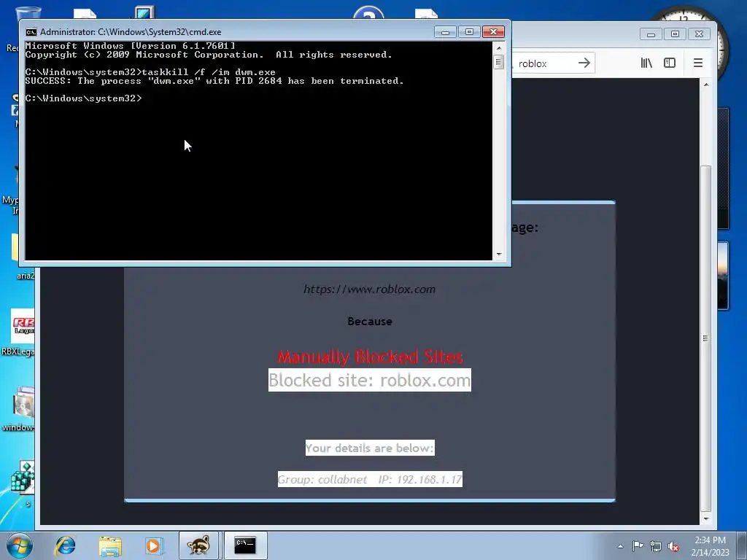Open the browser hamburger menu
The width and height of the screenshot is (747, 560).
point(698,63)
